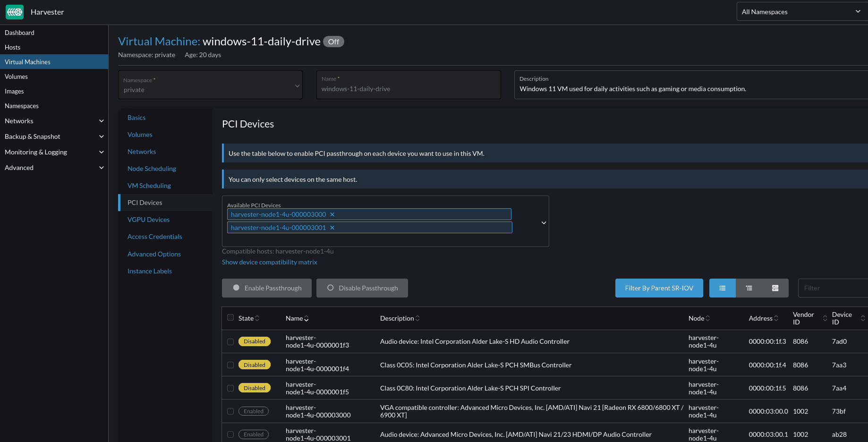Click the Harvester logo icon
The width and height of the screenshot is (868, 442).
(x=15, y=12)
